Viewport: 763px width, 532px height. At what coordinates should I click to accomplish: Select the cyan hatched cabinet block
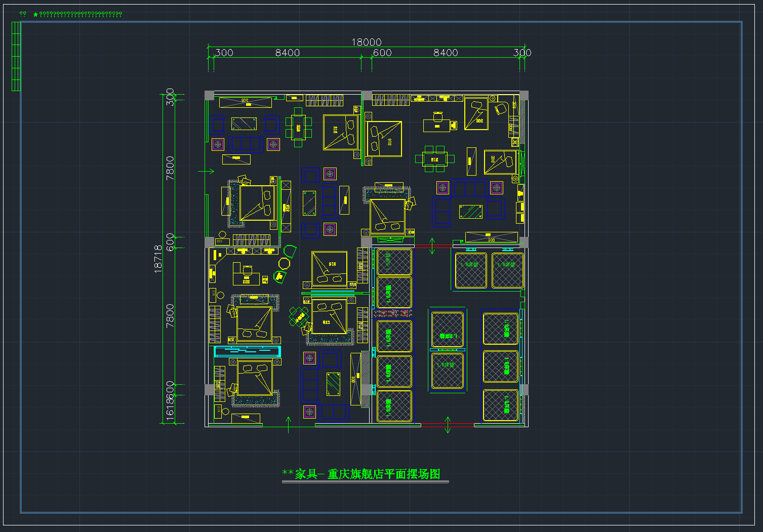click(247, 351)
